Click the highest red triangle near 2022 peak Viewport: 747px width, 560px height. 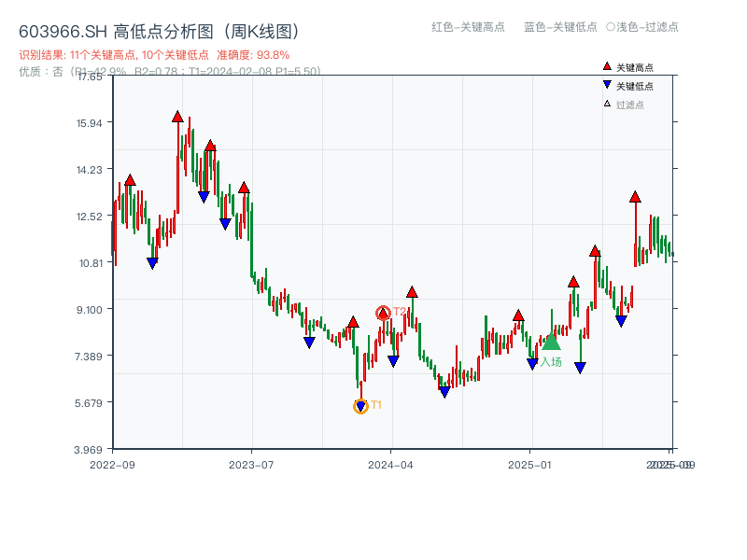coord(176,117)
